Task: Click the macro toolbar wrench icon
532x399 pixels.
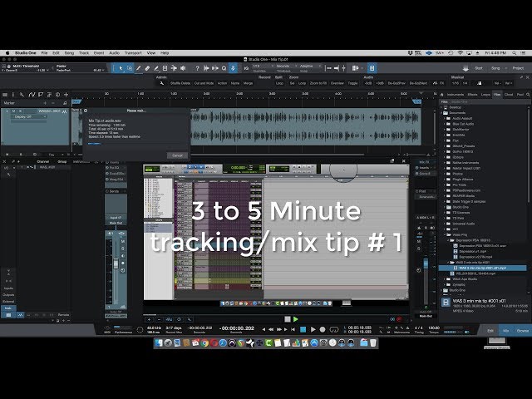Action: click(x=162, y=83)
